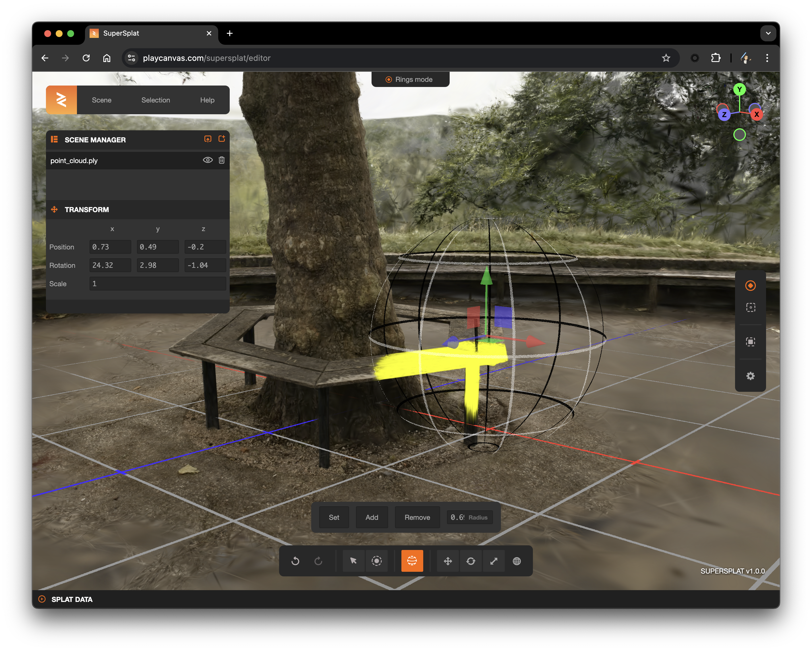Click the Y axis on view gizmo
812x651 pixels.
pyautogui.click(x=739, y=89)
